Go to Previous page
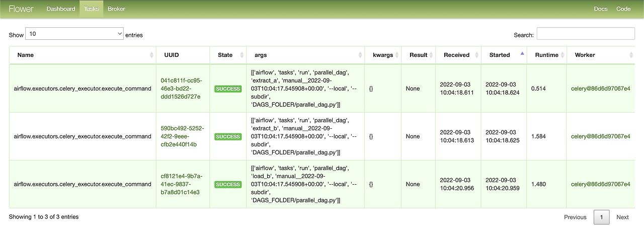Viewport: 644px width, 227px height. [x=575, y=217]
